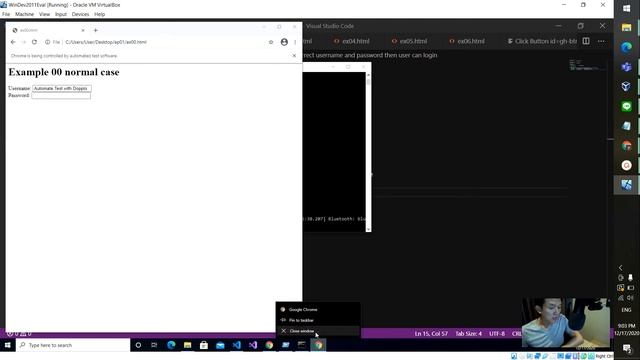
Task: Switch to ex06.html tab in VS Code
Action: coord(467,41)
